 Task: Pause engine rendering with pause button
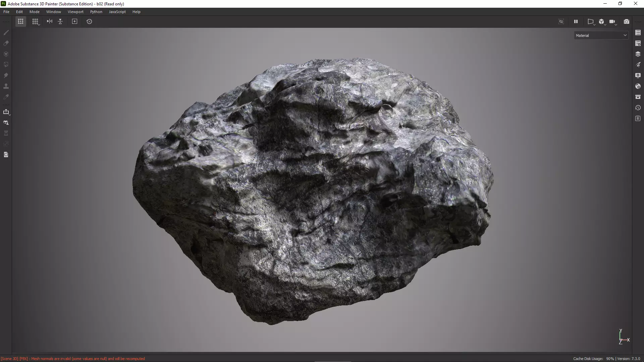coord(576,21)
